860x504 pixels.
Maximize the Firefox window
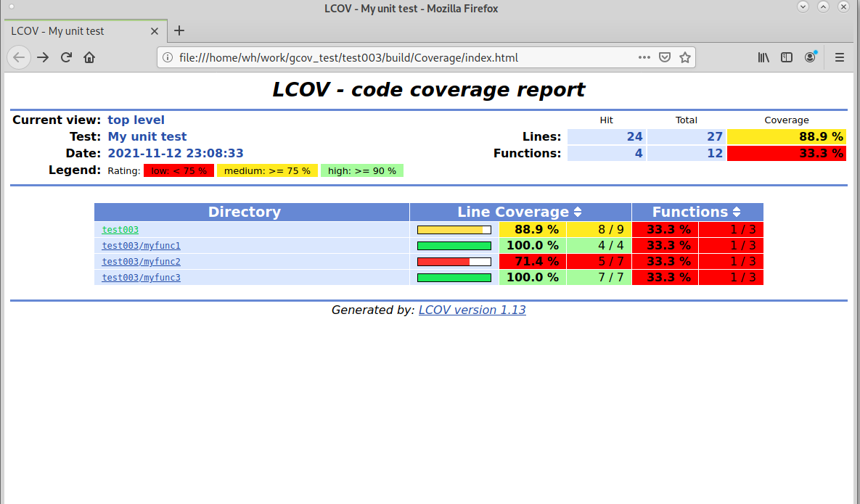point(823,7)
